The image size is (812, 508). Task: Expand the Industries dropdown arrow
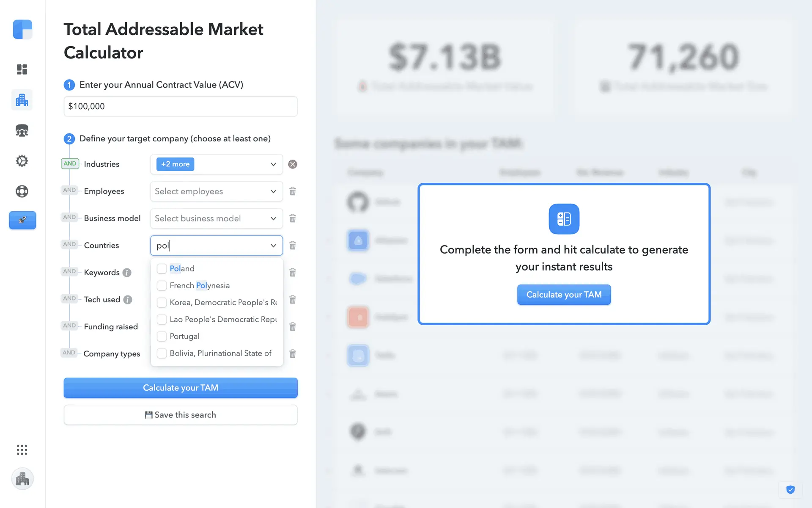click(274, 164)
